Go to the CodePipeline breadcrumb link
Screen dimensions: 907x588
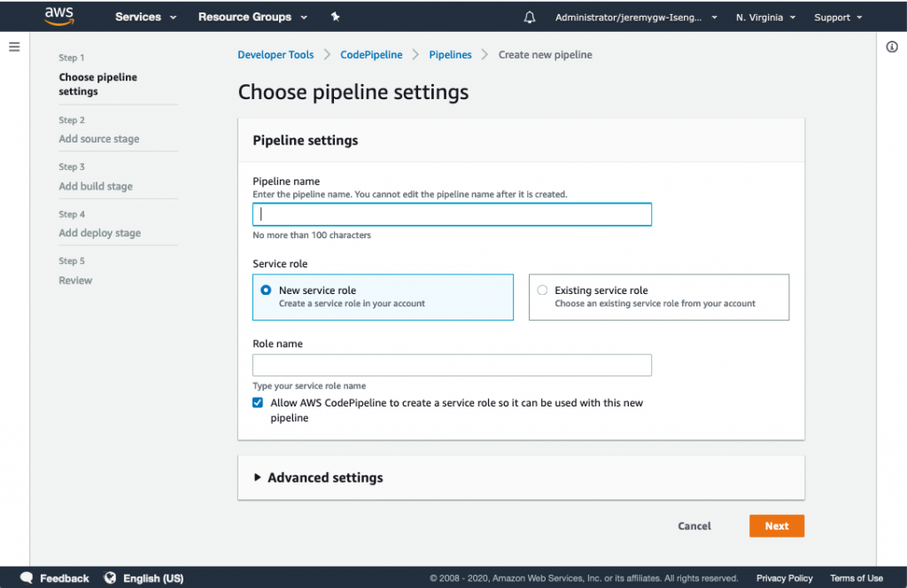(371, 55)
